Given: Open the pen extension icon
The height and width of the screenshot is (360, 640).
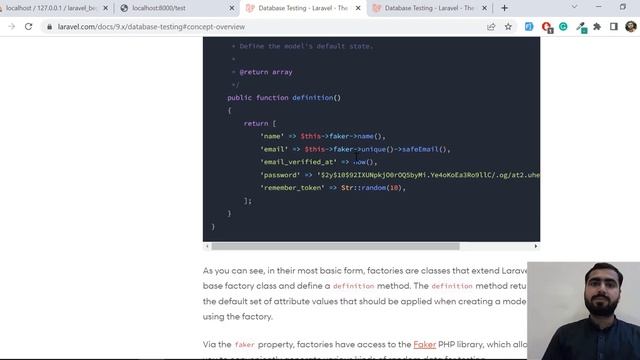Looking at the screenshot, I should 581,27.
